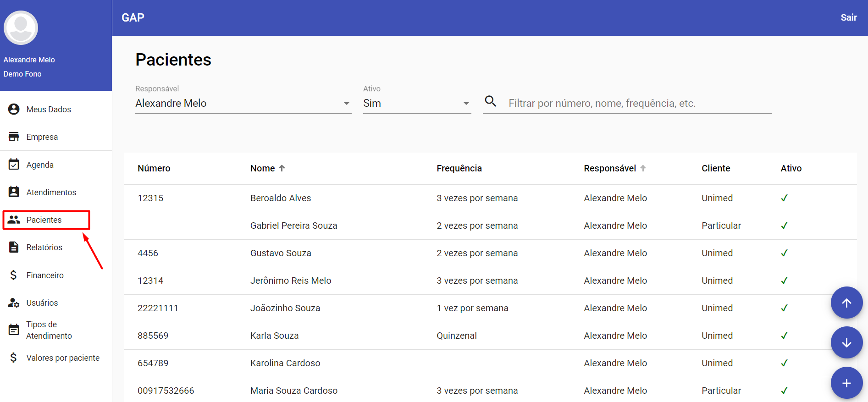Click the Usuários settings icon
Image resolution: width=868 pixels, height=402 pixels.
tap(14, 303)
